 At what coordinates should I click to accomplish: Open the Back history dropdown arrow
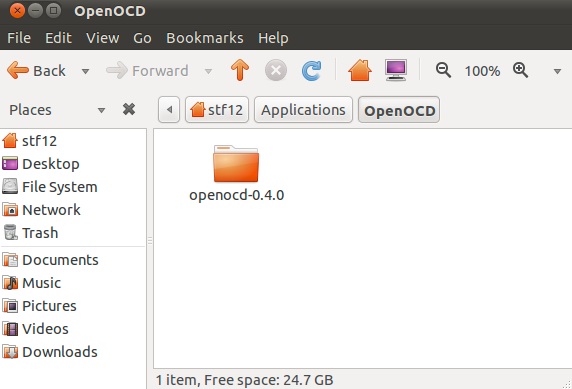tap(85, 71)
